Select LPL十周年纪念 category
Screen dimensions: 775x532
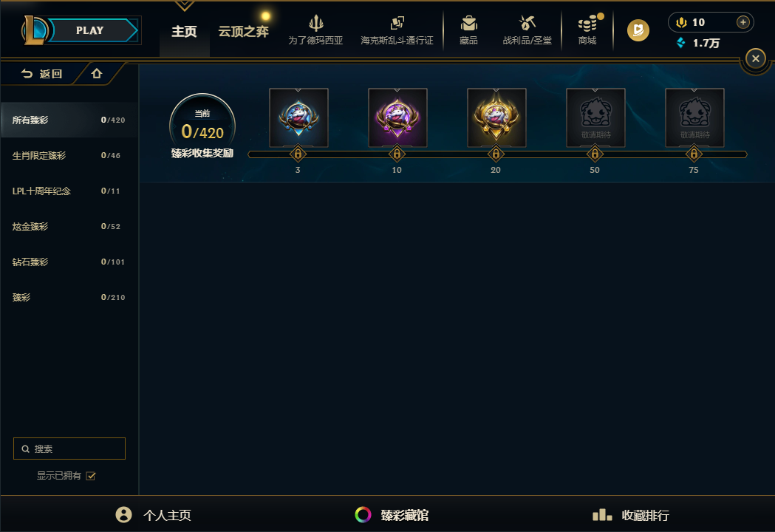point(69,191)
